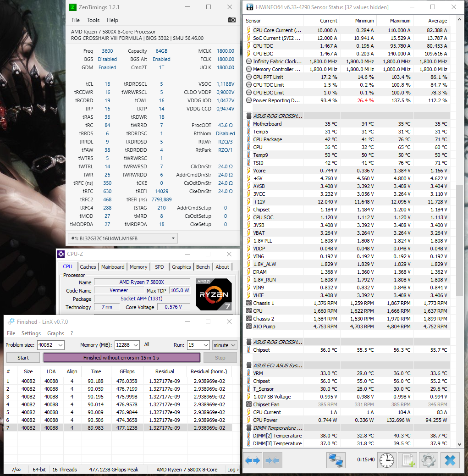Switch to CPU-Z Memory tab
The height and width of the screenshot is (476, 468).
[x=138, y=267]
